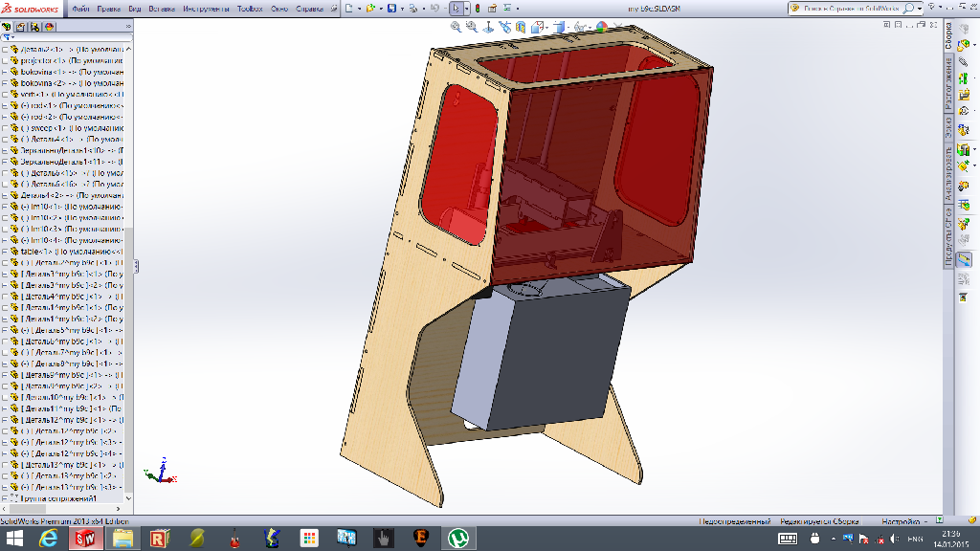Screen dimensions: 980x551
Task: Click the New document icon
Action: click(x=348, y=8)
